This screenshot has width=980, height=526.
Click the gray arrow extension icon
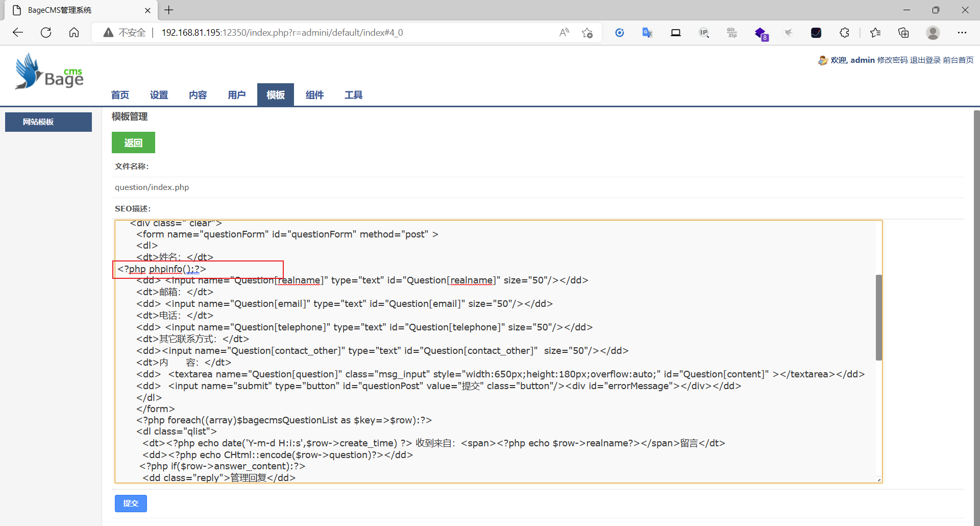[x=789, y=33]
